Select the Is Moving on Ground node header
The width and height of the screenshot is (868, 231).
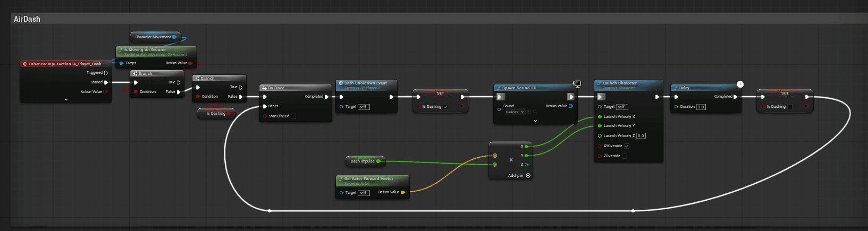click(x=156, y=52)
